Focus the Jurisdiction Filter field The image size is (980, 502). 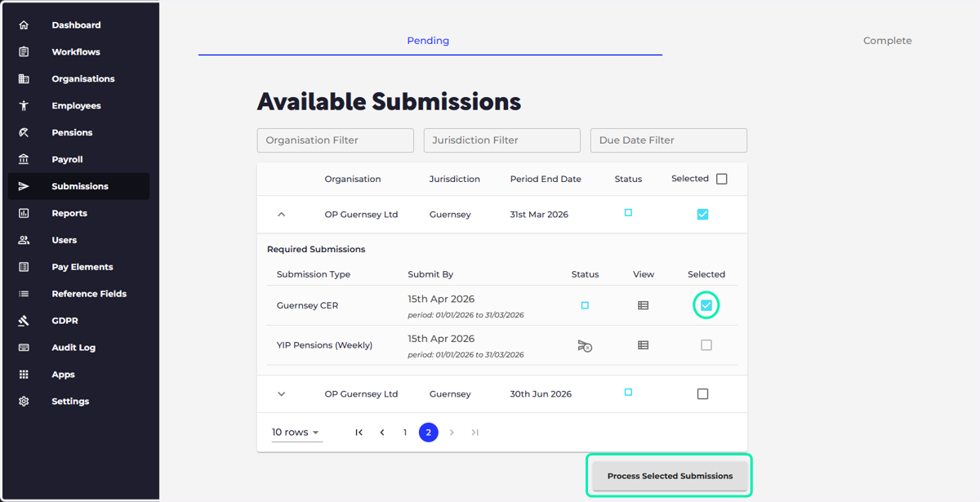pyautogui.click(x=502, y=140)
